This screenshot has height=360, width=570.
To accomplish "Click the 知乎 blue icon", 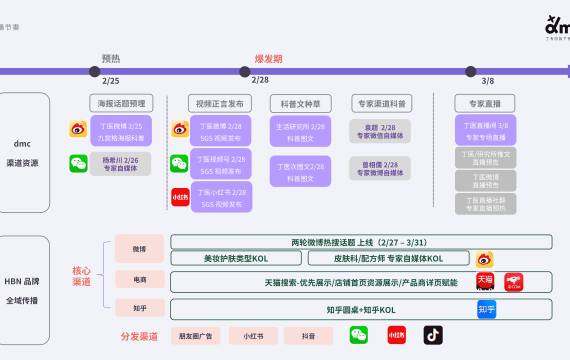I will click(x=486, y=309).
